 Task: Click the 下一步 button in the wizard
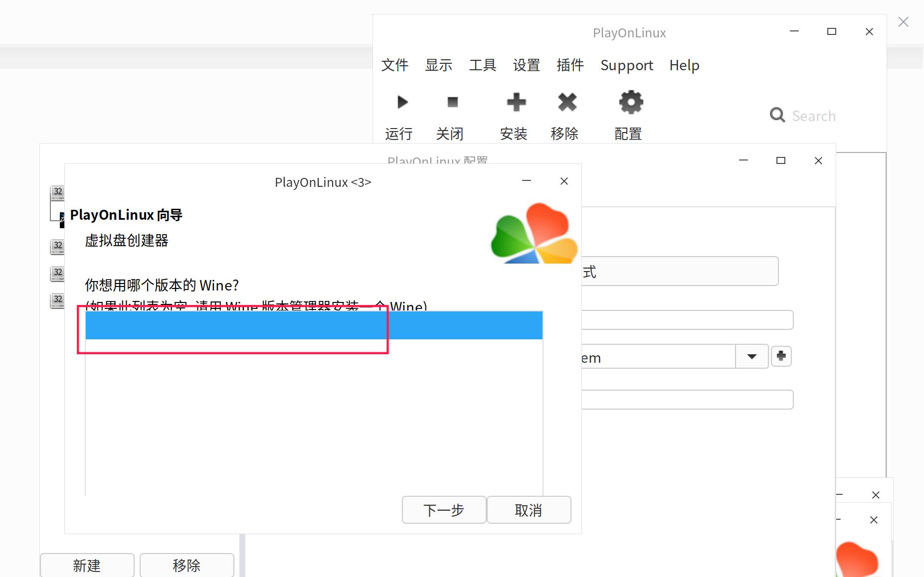click(x=444, y=510)
